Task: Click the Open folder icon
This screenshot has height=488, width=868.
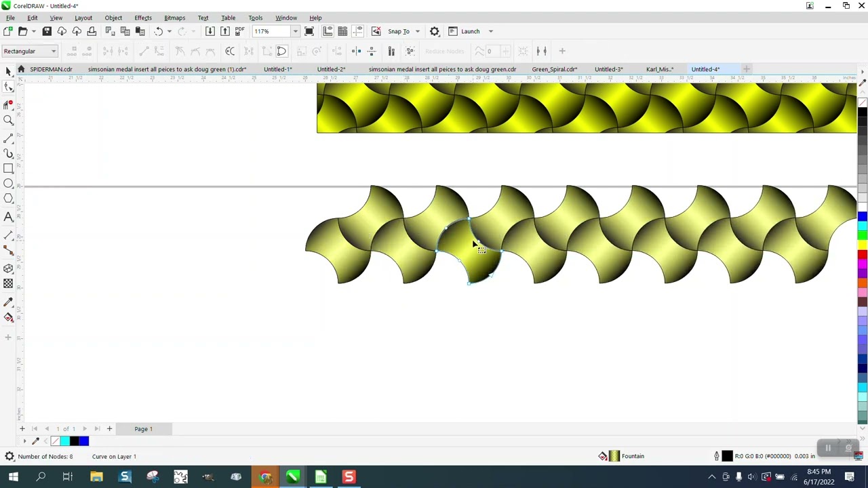Action: (x=22, y=31)
